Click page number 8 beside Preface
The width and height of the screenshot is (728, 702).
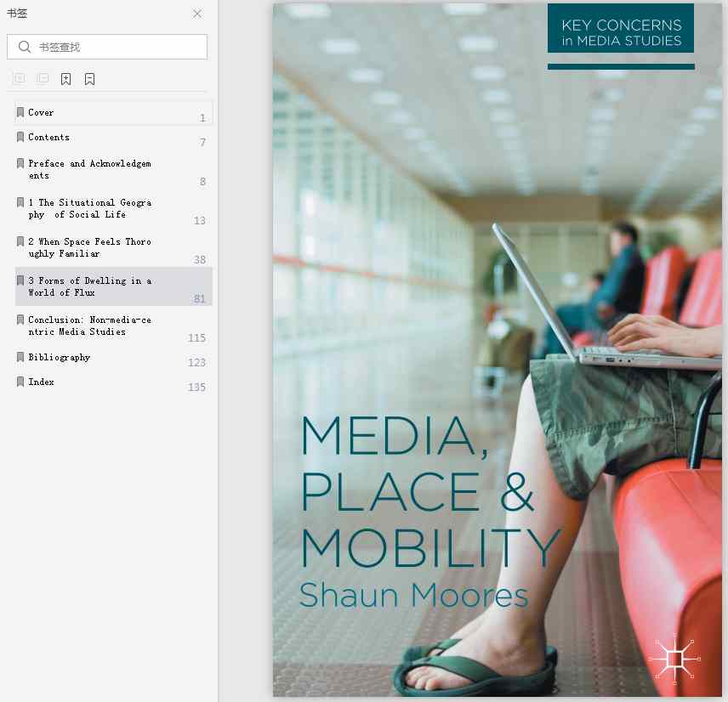coord(203,181)
